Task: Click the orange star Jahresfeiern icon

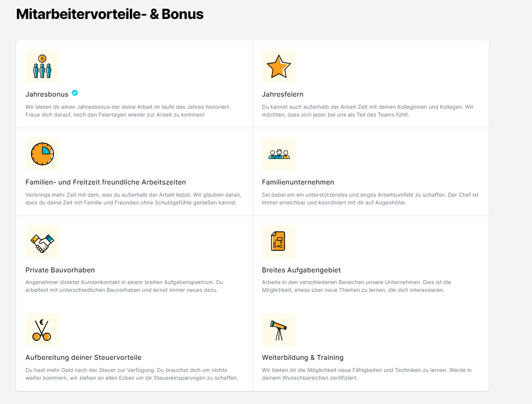Action: click(279, 66)
